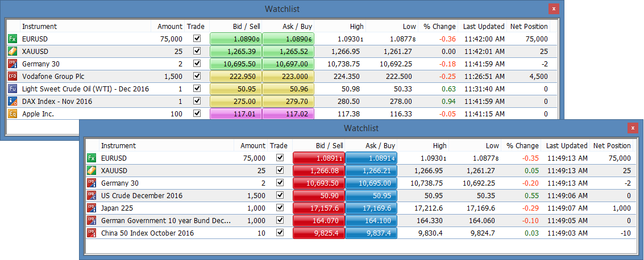Click the Fu futures icon for Light Sweet Crude Oil
Viewport: 644px width, 260px height.
tap(12, 89)
